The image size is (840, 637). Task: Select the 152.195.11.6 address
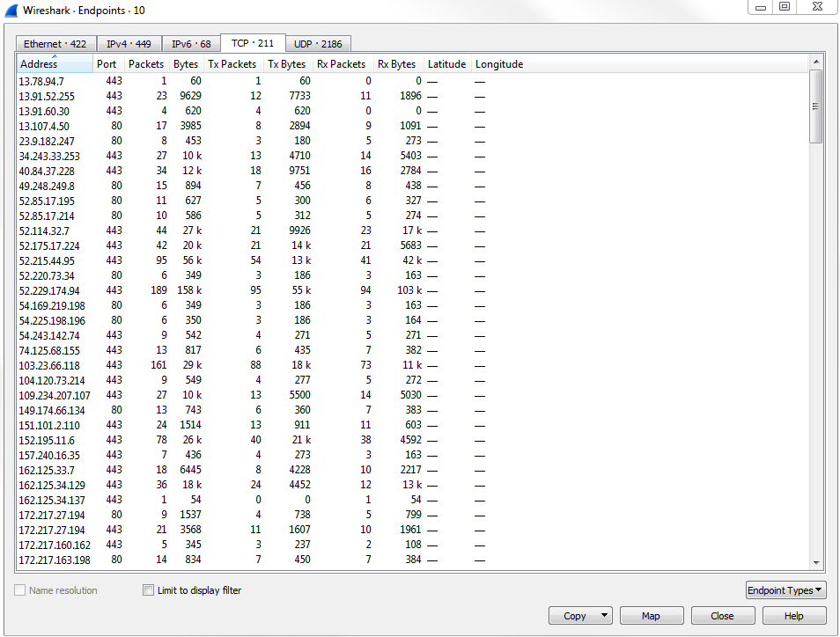coord(47,441)
